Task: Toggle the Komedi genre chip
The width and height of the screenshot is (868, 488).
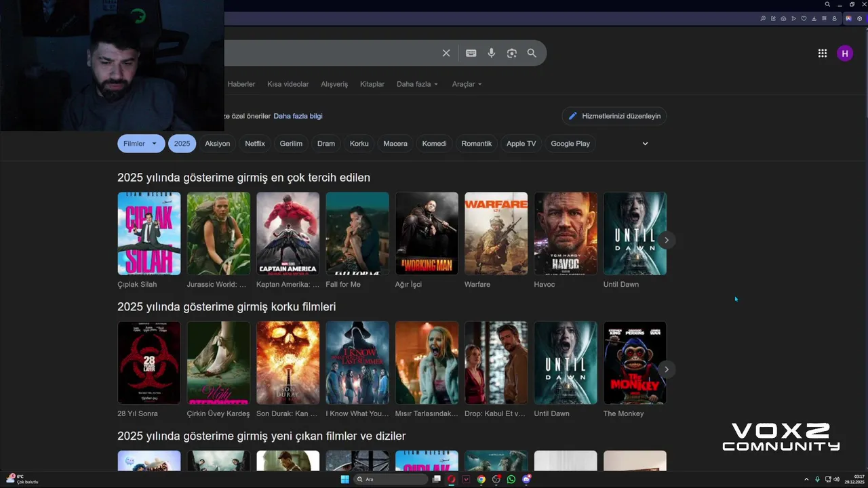Action: [x=435, y=144]
